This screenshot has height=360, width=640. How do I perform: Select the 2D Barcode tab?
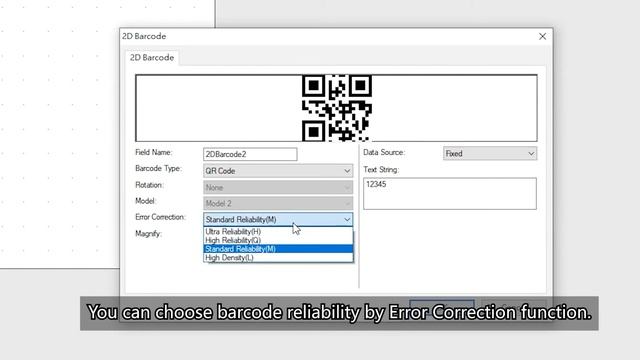point(152,58)
